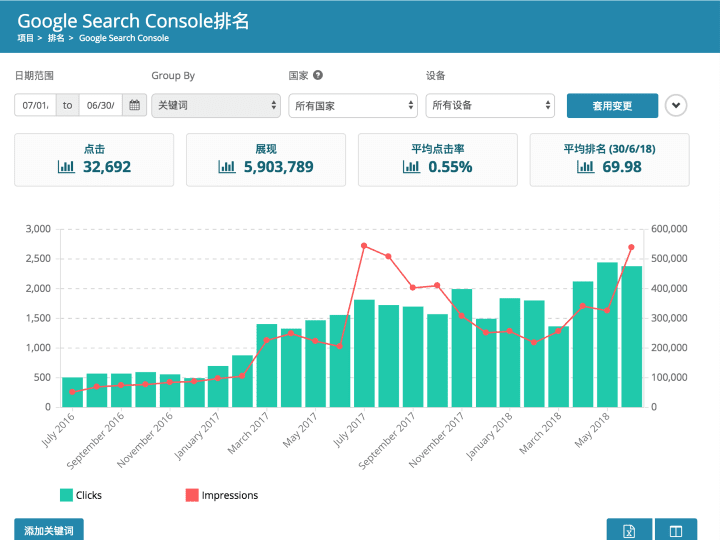Click the January 2018 axis label
The image size is (720, 540).
tap(489, 436)
